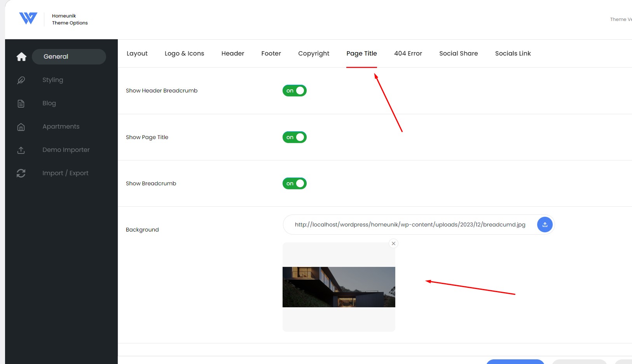The width and height of the screenshot is (632, 364).
Task: Open the Copyright tab
Action: (x=314, y=54)
